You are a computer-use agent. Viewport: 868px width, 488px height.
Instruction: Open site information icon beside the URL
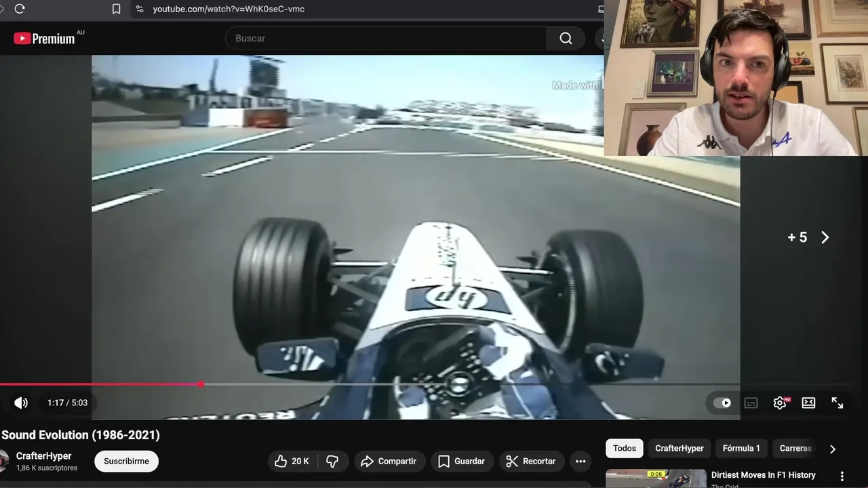pyautogui.click(x=139, y=9)
